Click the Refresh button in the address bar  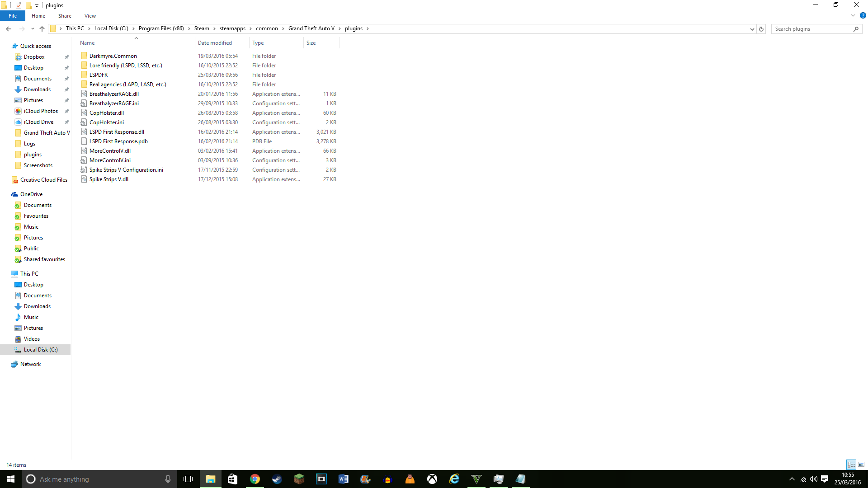pos(761,29)
